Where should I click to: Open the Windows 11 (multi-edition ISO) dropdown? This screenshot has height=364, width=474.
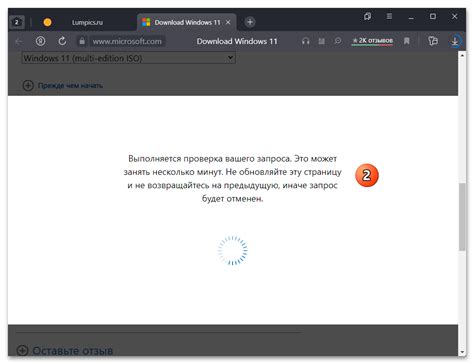click(129, 58)
